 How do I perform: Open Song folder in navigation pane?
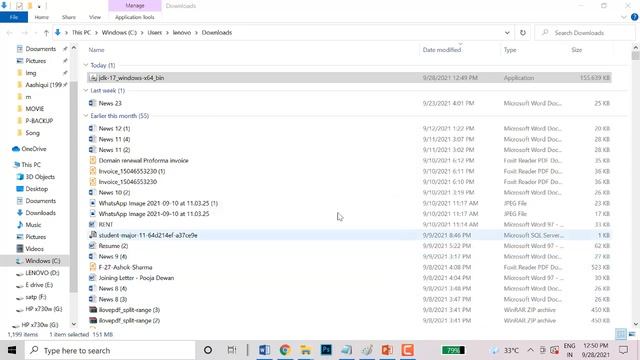(x=32, y=133)
